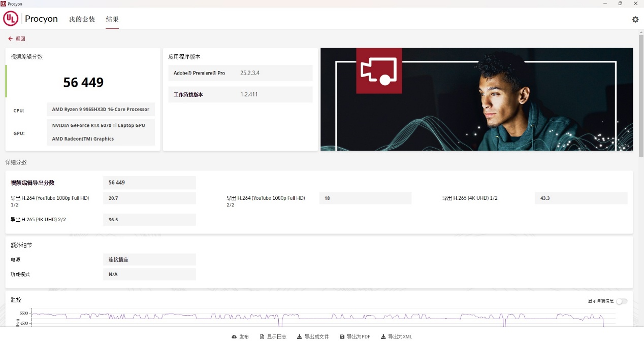
Task: Click the 导出成文件 button label
Action: coord(317,337)
